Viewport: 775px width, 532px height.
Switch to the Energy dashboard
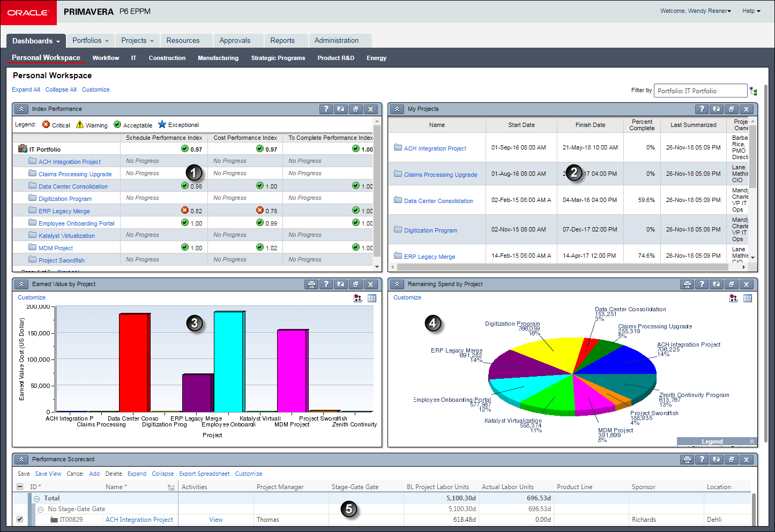376,58
